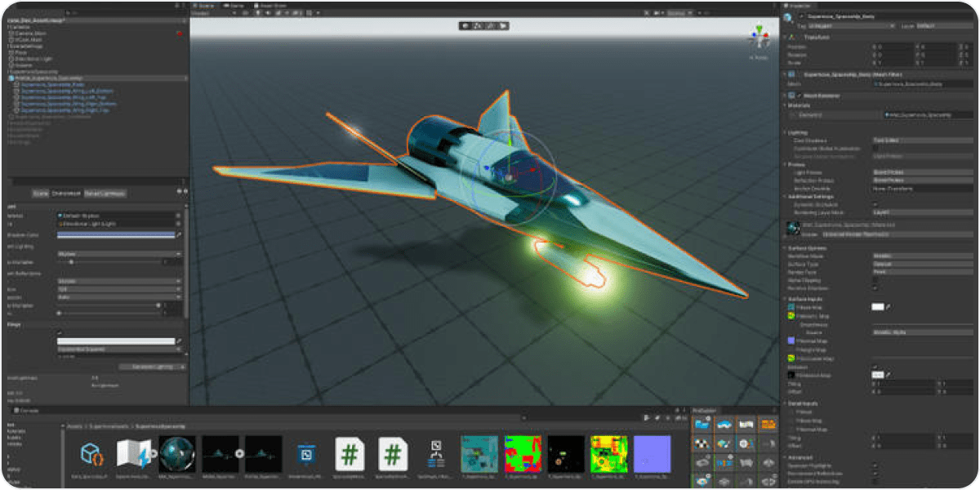This screenshot has height=490, width=980.
Task: Toggle the Alpha Clipping checkbox
Action: pyautogui.click(x=875, y=280)
